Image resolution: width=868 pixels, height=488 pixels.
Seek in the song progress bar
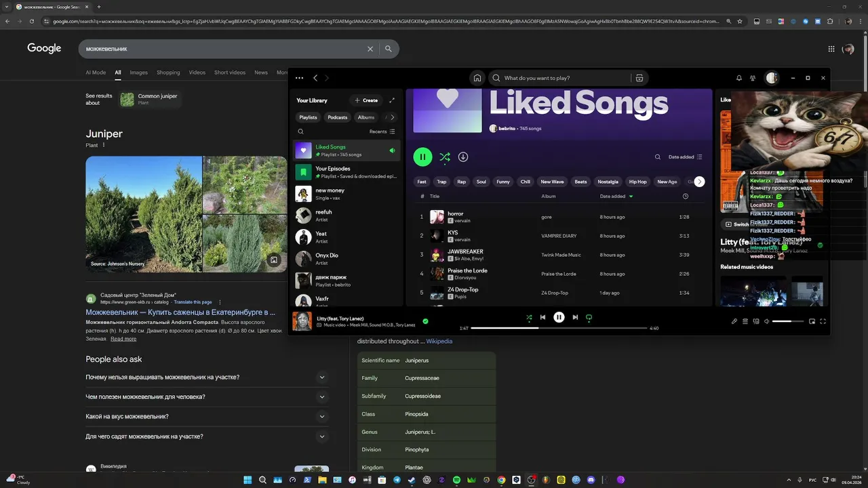[559, 328]
